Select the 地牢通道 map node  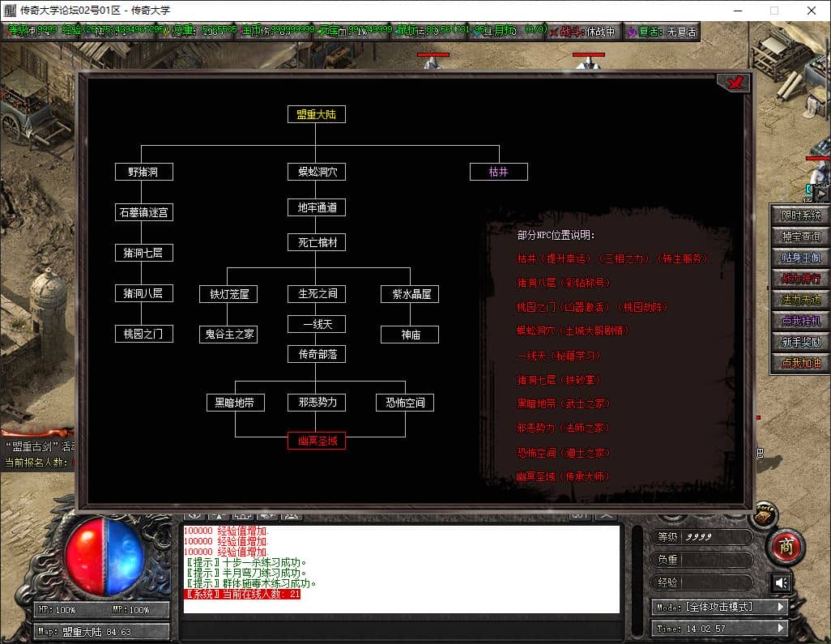(317, 207)
